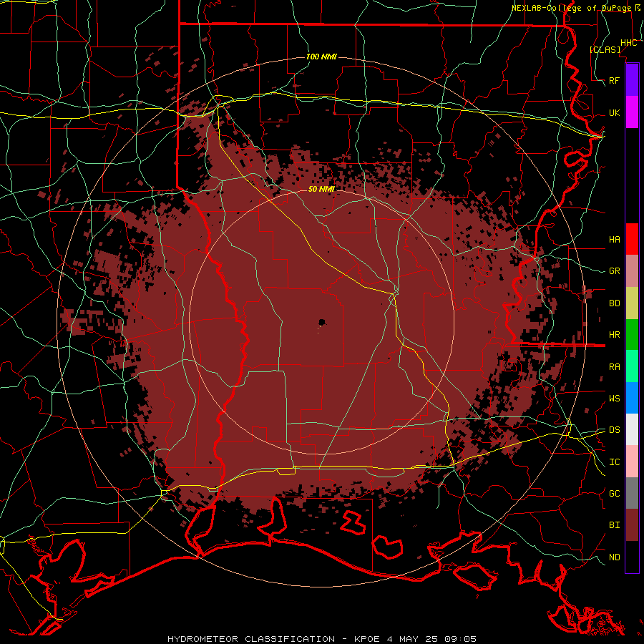
Task: Click the BD yellow legend swatch
Action: tap(632, 303)
